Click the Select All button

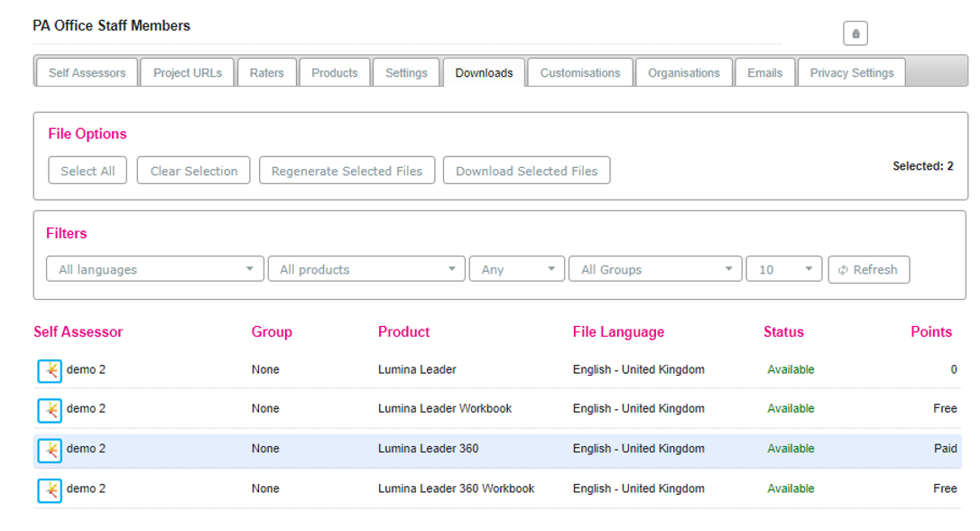click(x=88, y=170)
